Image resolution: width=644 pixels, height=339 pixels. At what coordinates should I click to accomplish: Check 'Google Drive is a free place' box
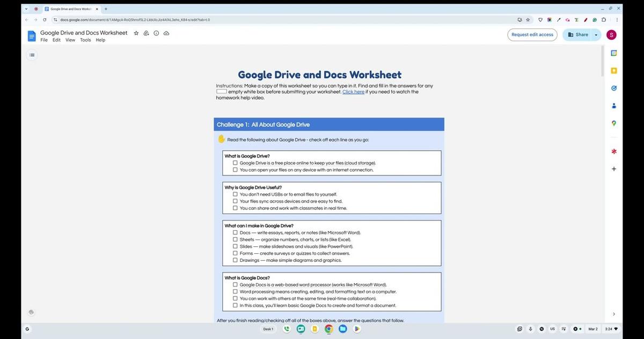[x=235, y=163]
